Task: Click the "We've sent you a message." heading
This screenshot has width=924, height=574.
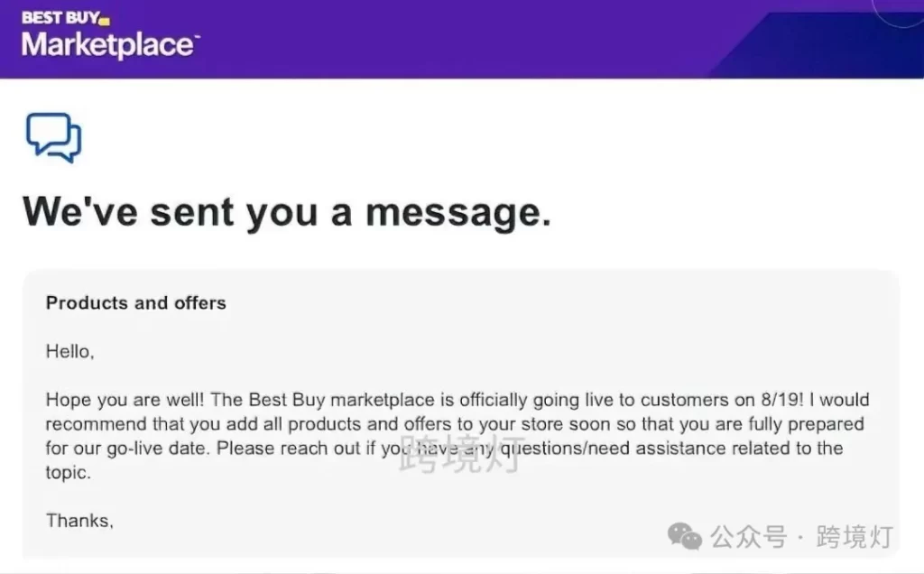Action: [287, 212]
